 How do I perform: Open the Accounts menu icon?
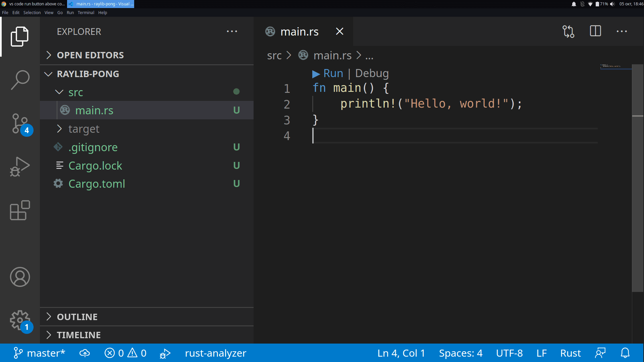pyautogui.click(x=20, y=277)
